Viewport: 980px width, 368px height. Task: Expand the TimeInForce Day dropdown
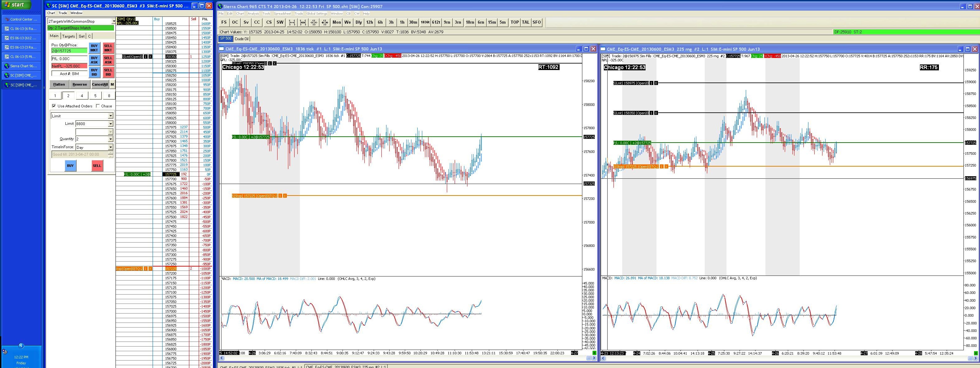(110, 147)
